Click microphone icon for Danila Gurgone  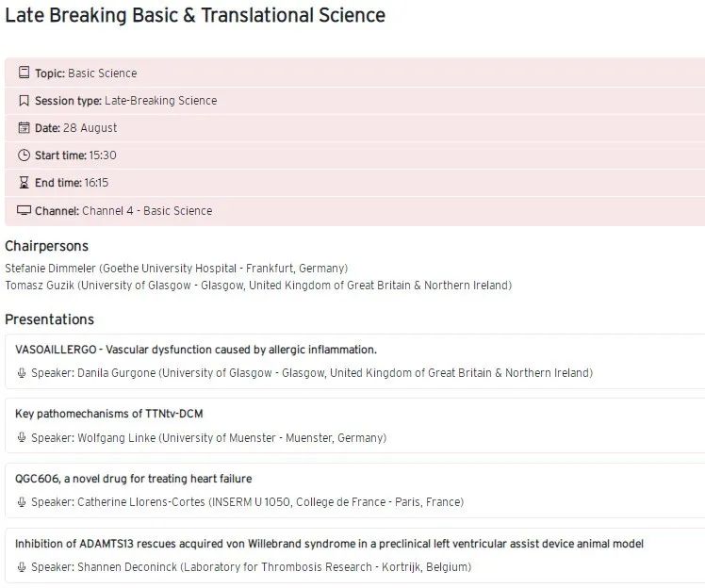pos(22,373)
